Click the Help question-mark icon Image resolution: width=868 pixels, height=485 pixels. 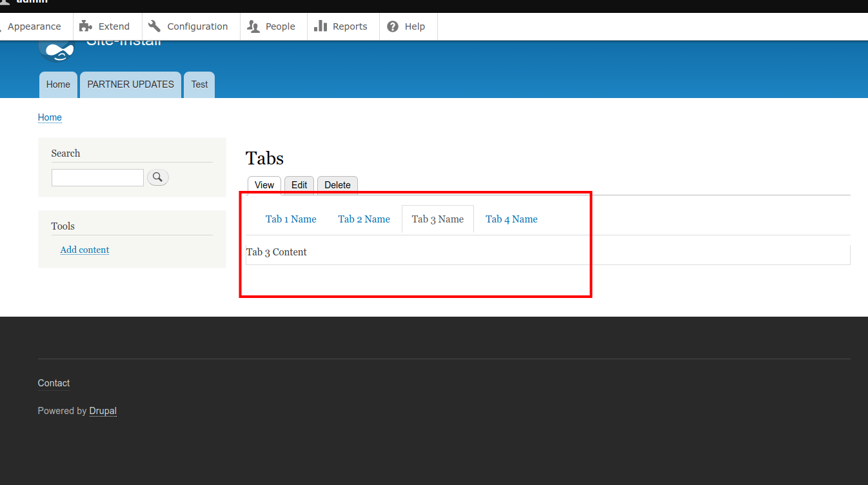click(x=391, y=26)
